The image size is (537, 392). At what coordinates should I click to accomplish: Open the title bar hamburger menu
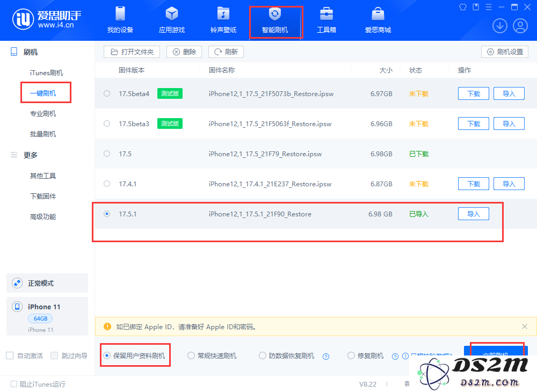(489, 7)
